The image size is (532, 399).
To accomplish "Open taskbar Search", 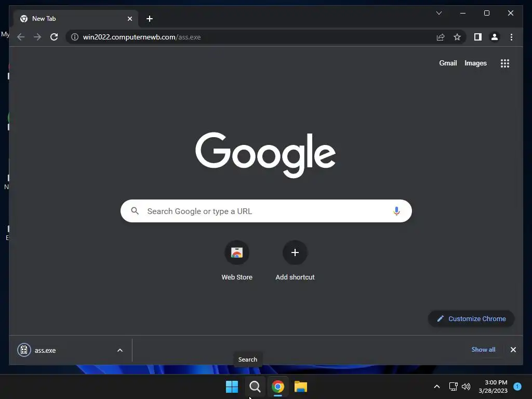I will 255,387.
